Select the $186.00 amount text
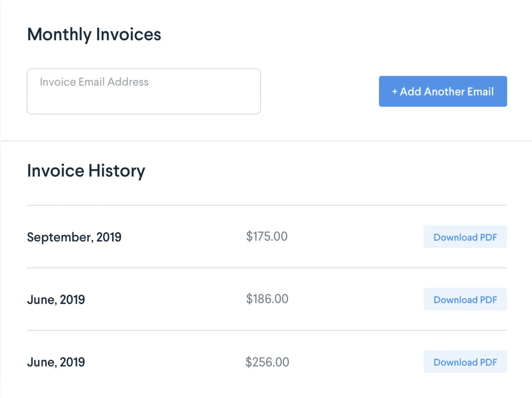The width and height of the screenshot is (532, 398). coord(267,299)
